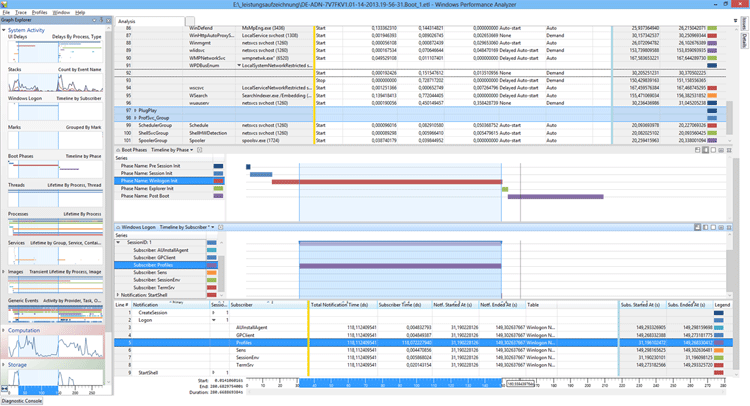Maximize the Boot Phases graph panel
Viewport: 750px width, 406px height.
click(x=721, y=149)
